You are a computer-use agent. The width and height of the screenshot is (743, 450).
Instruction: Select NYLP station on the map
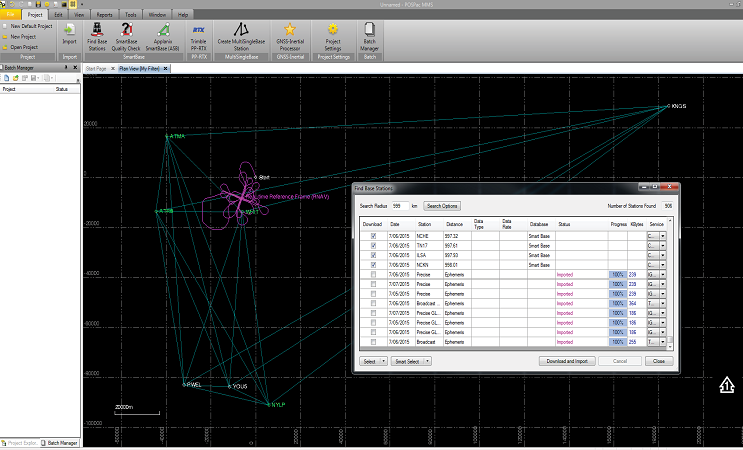point(276,405)
